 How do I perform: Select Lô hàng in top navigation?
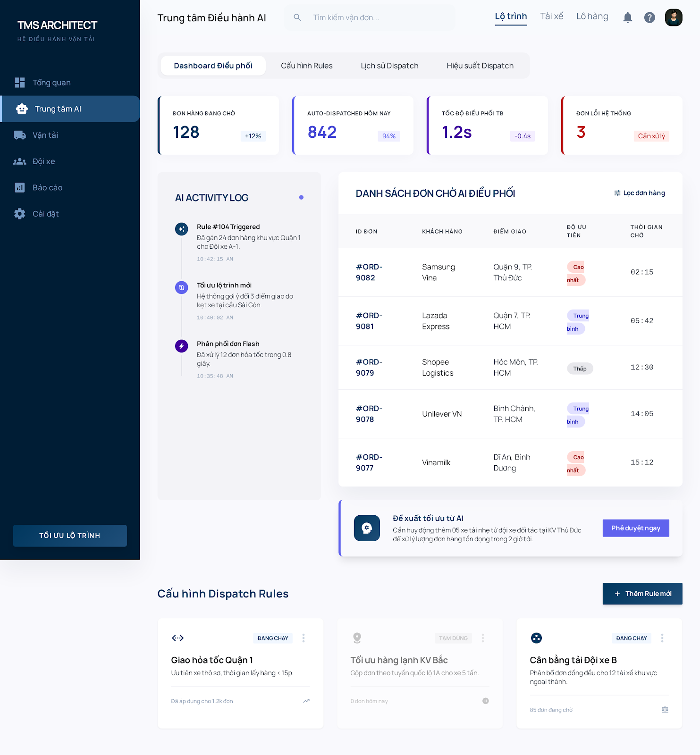(592, 17)
